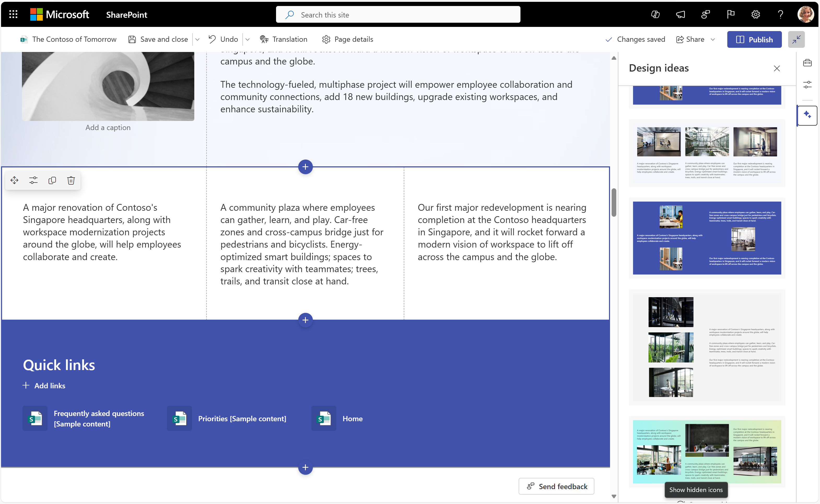820x504 pixels.
Task: Click the duplicate section icon
Action: pyautogui.click(x=52, y=180)
